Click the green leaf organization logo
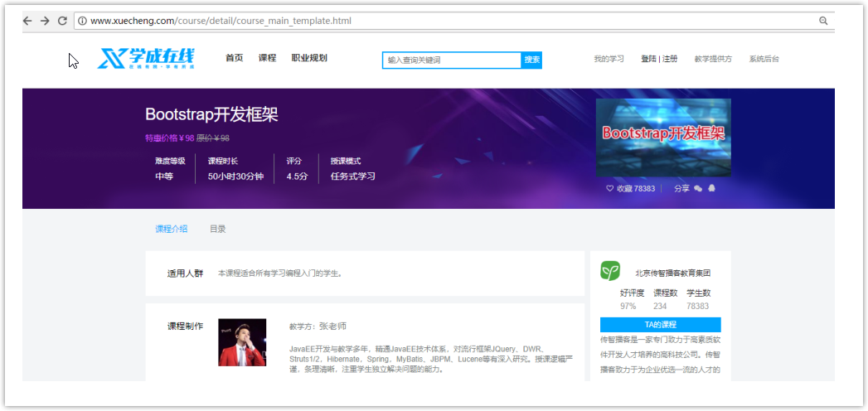This screenshot has height=411, width=868. pos(610,271)
